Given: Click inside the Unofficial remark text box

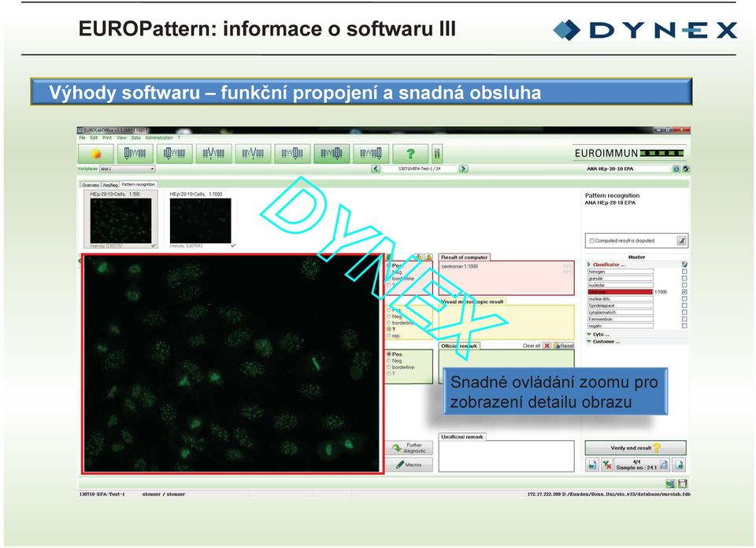Looking at the screenshot, I should point(506,456).
